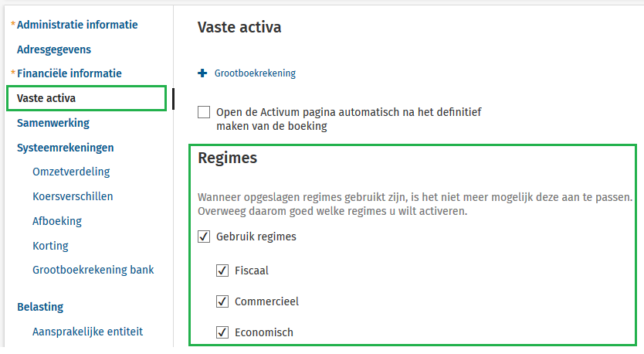Open the Grootboekrekening link
Image resolution: width=644 pixels, height=354 pixels.
click(x=255, y=73)
